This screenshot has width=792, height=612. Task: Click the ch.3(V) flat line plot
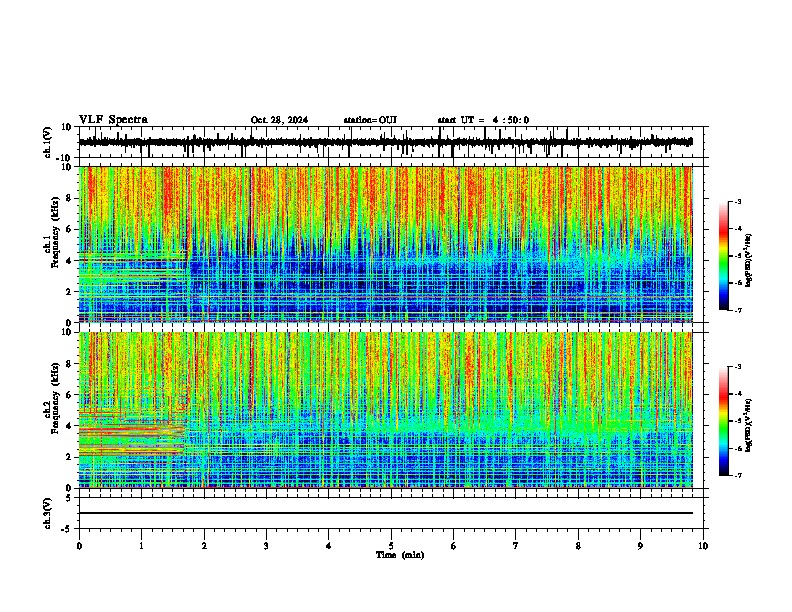pyautogui.click(x=386, y=513)
